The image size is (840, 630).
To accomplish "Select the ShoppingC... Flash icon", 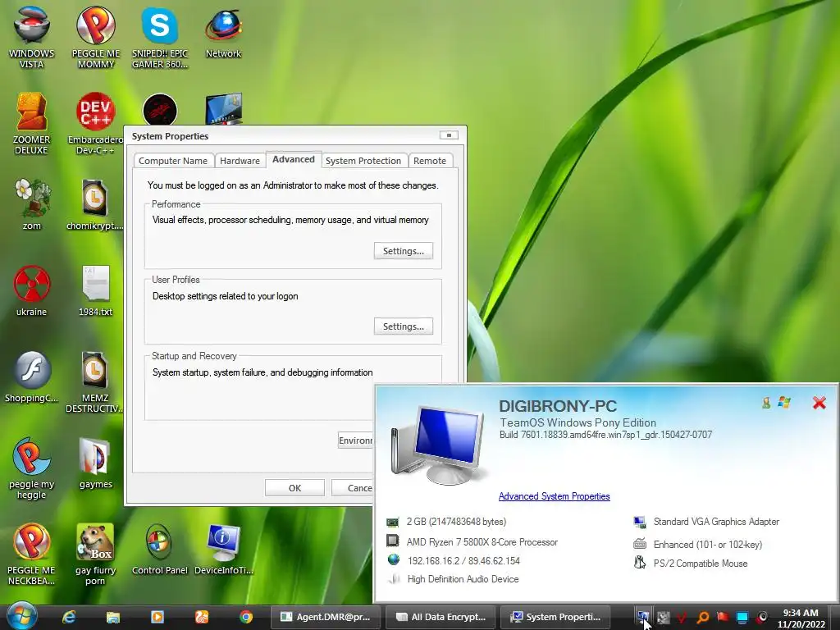I will point(32,377).
